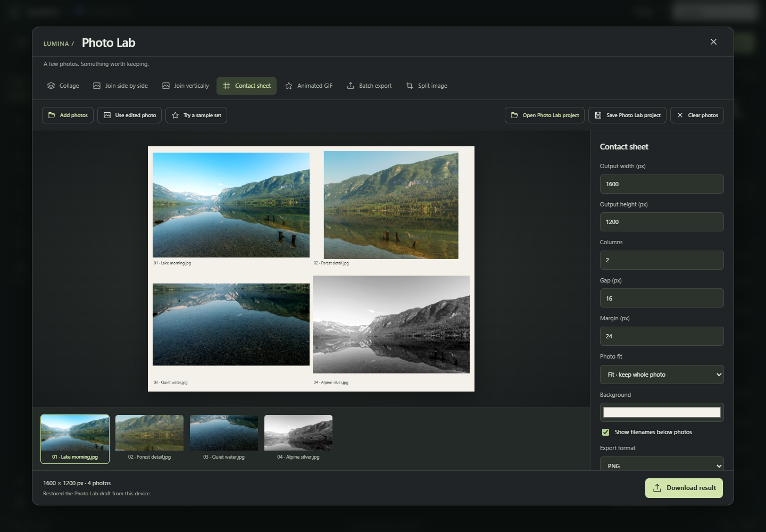This screenshot has width=766, height=532.
Task: Select the Contact sheet tab
Action: [246, 86]
